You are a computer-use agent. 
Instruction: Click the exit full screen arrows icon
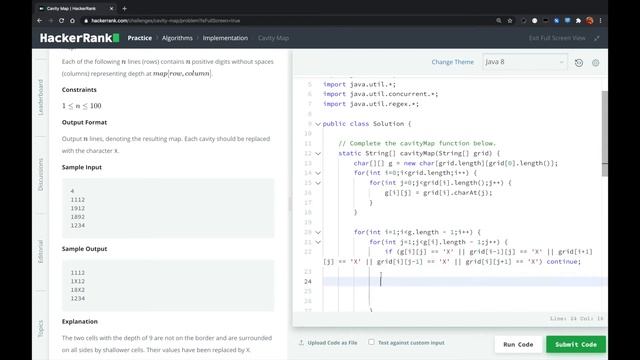597,38
